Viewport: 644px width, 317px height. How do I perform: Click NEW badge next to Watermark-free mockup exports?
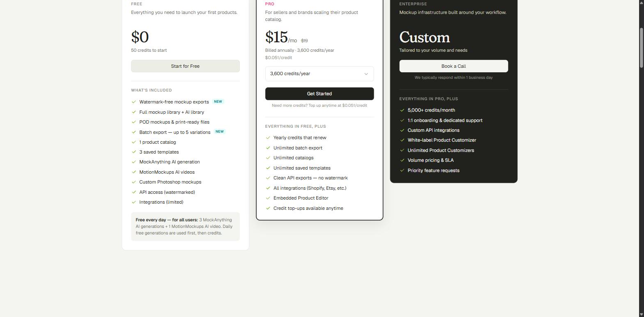pyautogui.click(x=218, y=101)
